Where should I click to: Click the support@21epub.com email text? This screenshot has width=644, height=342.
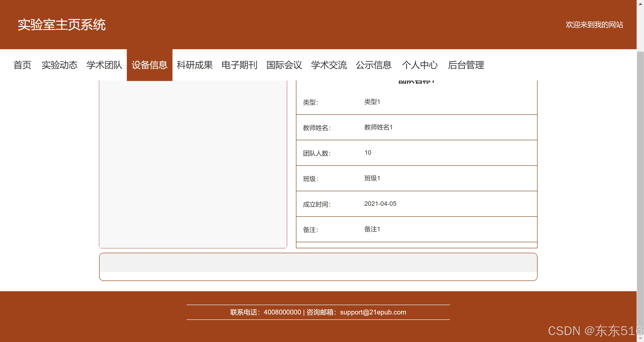tap(373, 312)
